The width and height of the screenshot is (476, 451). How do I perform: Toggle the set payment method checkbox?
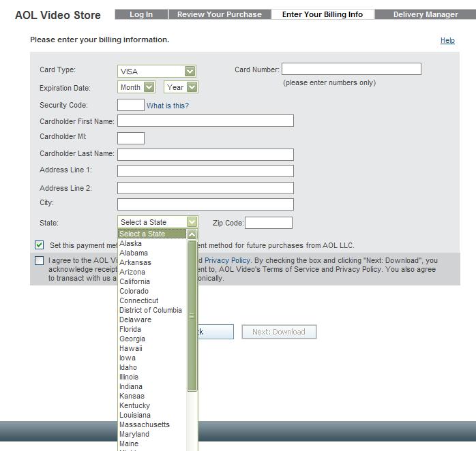pos(39,245)
